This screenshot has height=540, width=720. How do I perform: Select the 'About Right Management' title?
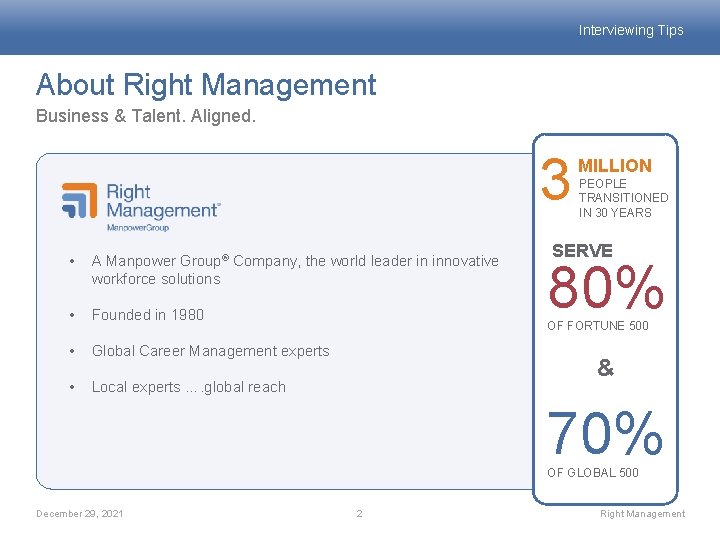click(x=206, y=84)
